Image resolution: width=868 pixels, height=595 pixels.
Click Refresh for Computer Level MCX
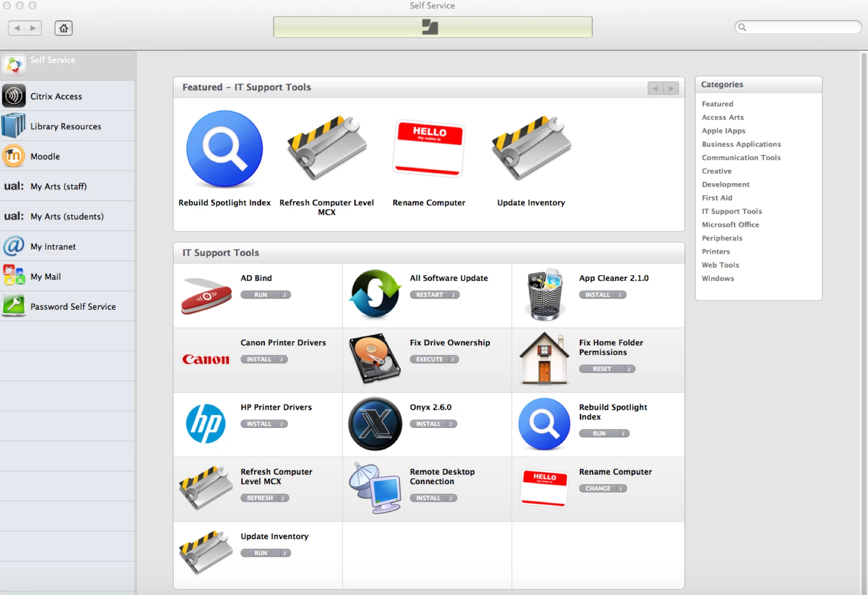[260, 498]
